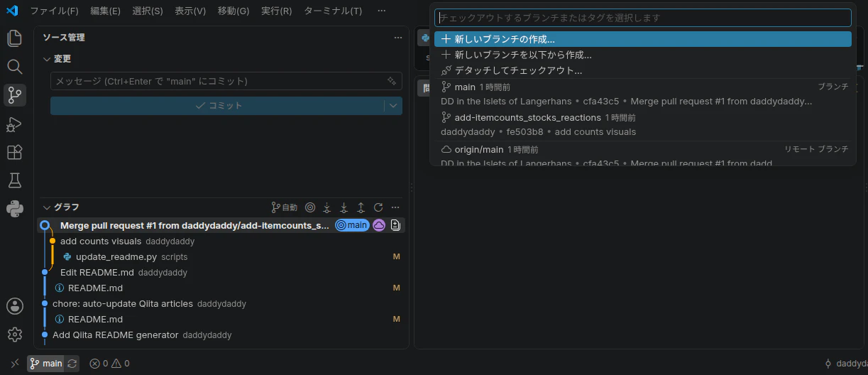This screenshot has height=375, width=868.
Task: Select add-itemcounts_stocks_reactions branch
Action: [643, 124]
